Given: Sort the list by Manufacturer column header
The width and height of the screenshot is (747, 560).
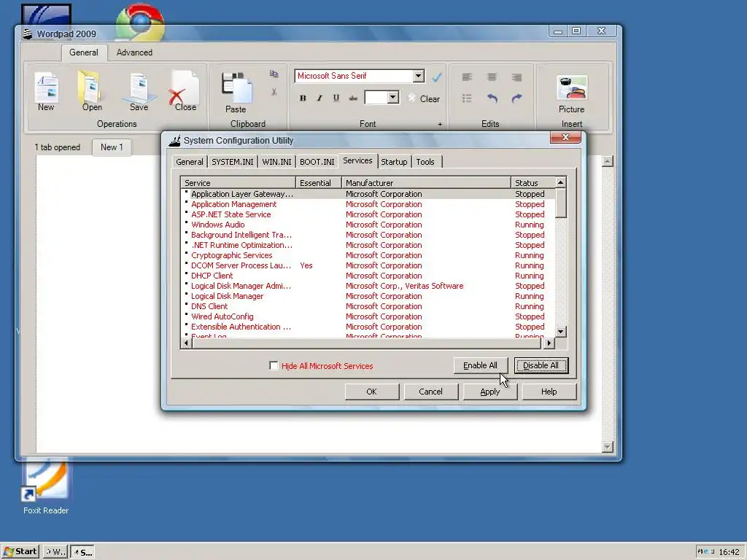Looking at the screenshot, I should point(426,183).
